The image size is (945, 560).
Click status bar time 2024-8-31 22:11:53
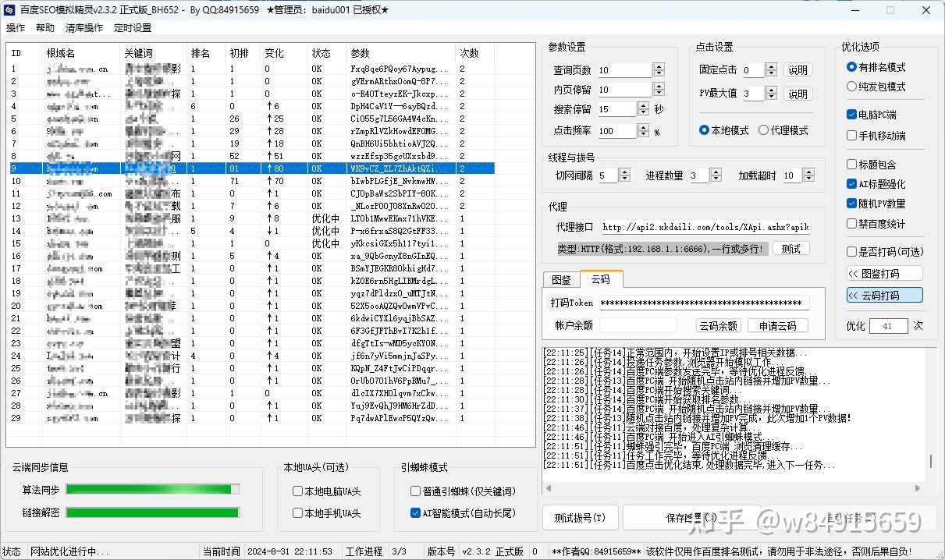coord(290,551)
